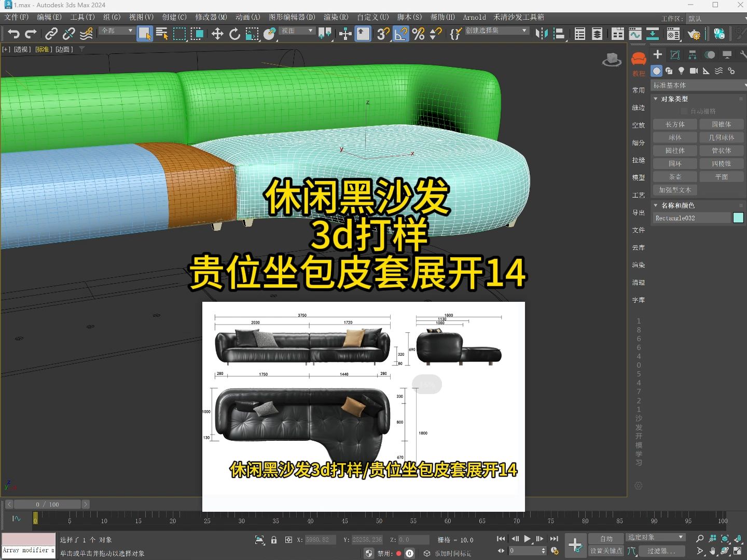
Task: Click the ViewCube in viewport
Action: pos(612,60)
